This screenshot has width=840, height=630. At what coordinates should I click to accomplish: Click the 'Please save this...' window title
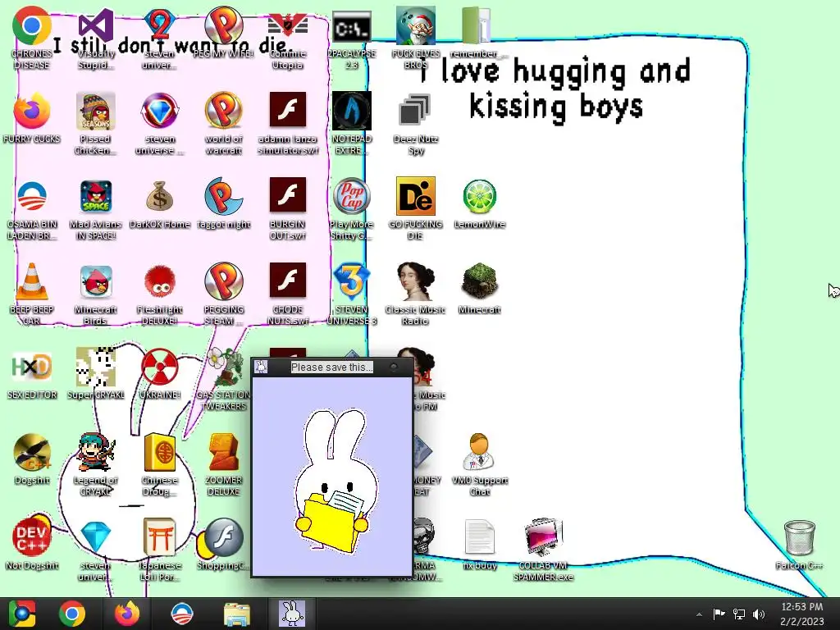(331, 367)
